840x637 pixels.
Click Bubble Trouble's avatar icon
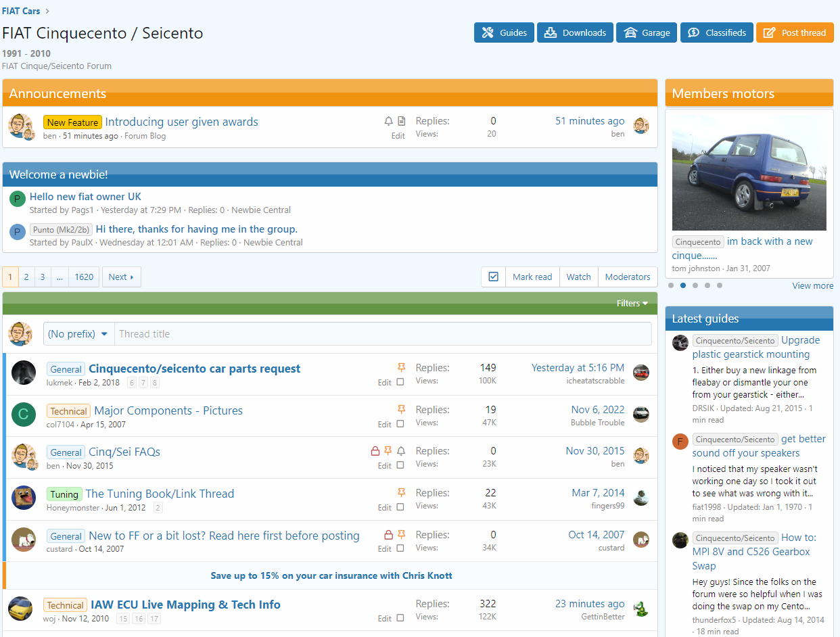coord(641,415)
